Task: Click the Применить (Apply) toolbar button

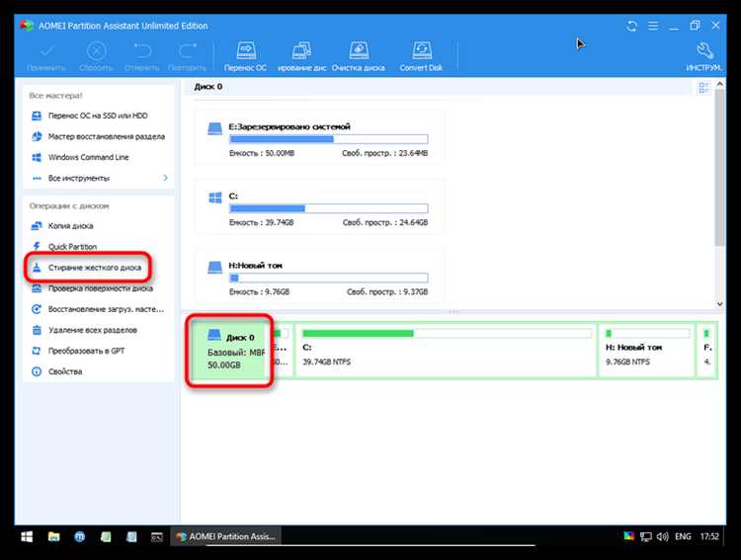Action: pos(46,56)
